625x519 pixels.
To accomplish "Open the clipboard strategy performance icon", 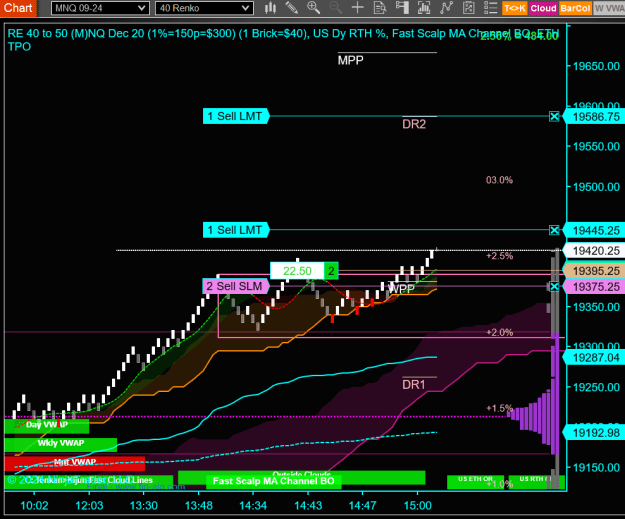I will click(x=469, y=8).
